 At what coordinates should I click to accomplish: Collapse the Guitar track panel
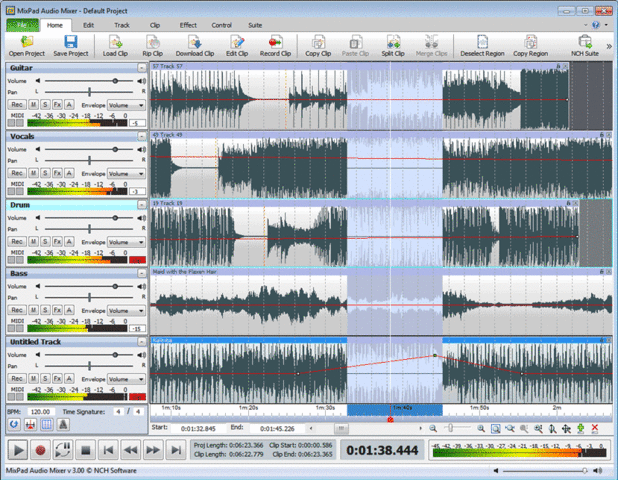pos(141,68)
